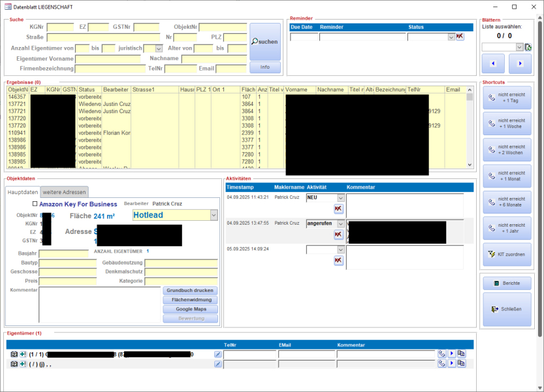Open the Hotlead status dropdown
Screen dimensions: 544x392
click(x=214, y=215)
